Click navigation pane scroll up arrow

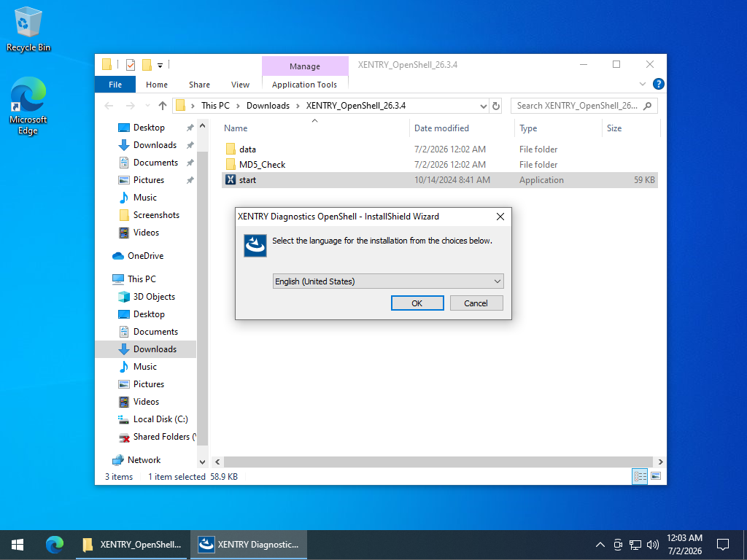[x=203, y=126]
